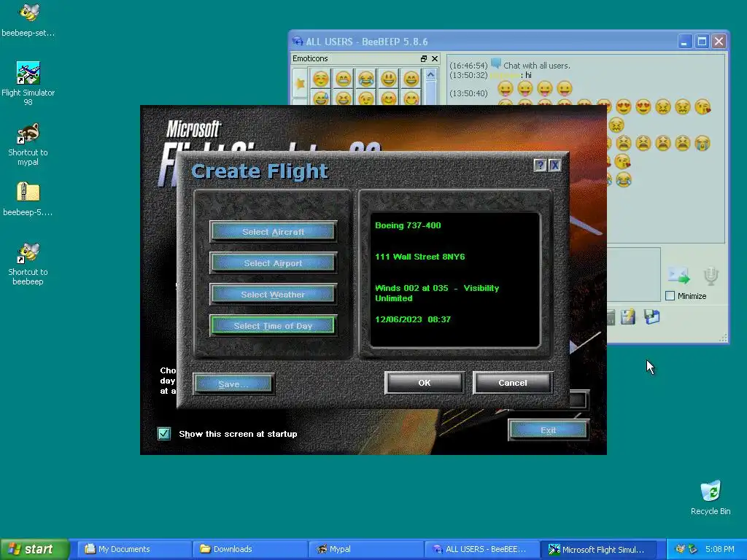Switch to ALL USERS - BeeBEE... taskbar item
This screenshot has height=560, width=747.
(481, 549)
